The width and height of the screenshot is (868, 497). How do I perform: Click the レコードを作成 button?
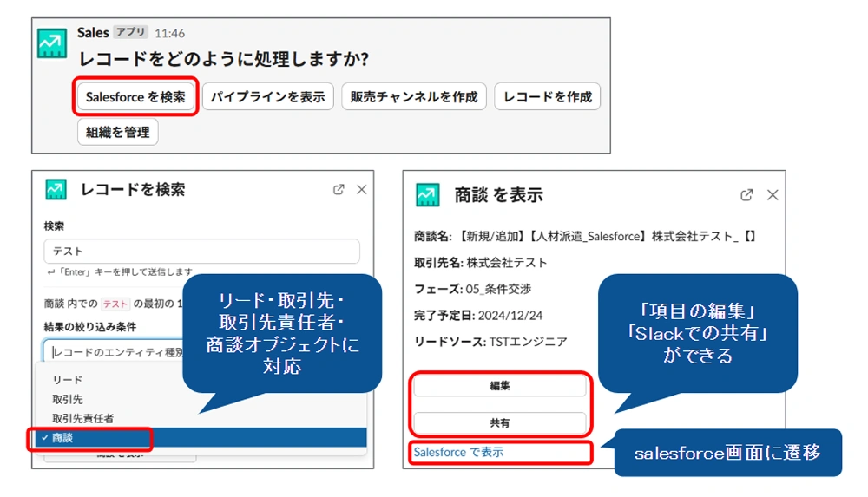click(x=547, y=97)
